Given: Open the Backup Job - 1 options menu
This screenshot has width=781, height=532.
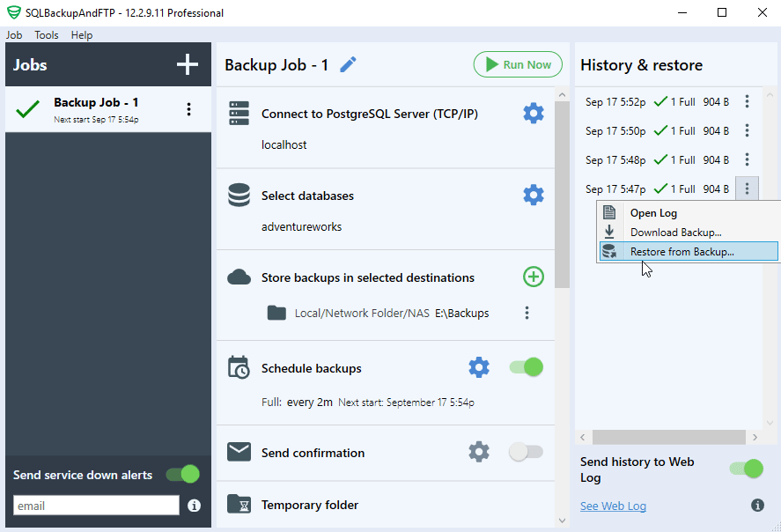Looking at the screenshot, I should pos(188,108).
